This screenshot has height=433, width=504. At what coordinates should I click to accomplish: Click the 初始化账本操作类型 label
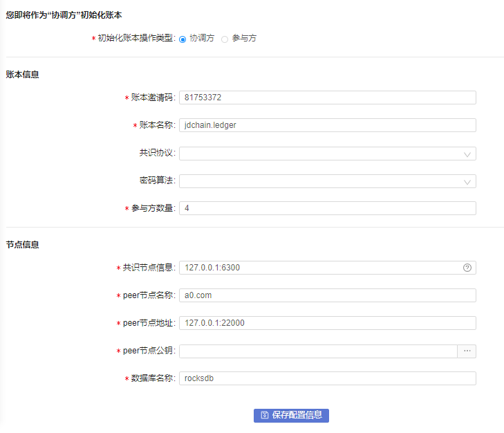coord(136,38)
